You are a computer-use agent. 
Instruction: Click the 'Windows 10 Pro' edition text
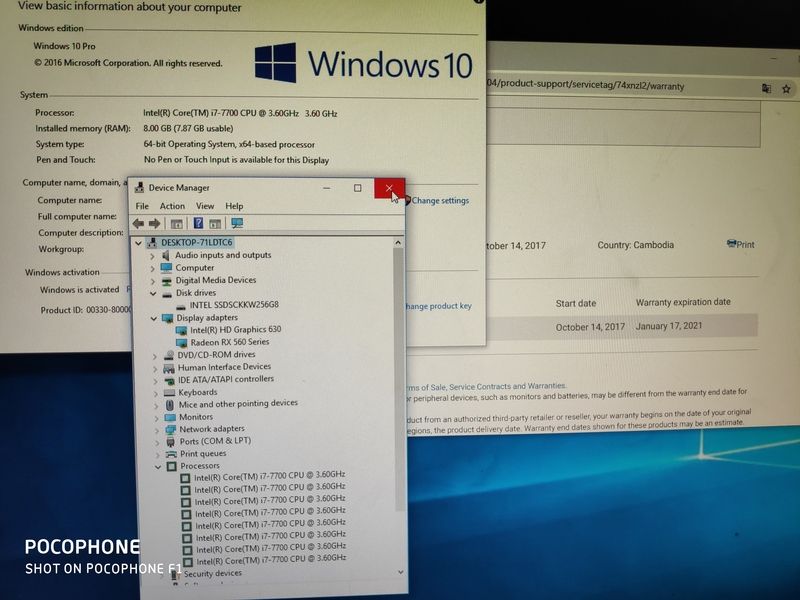point(64,46)
